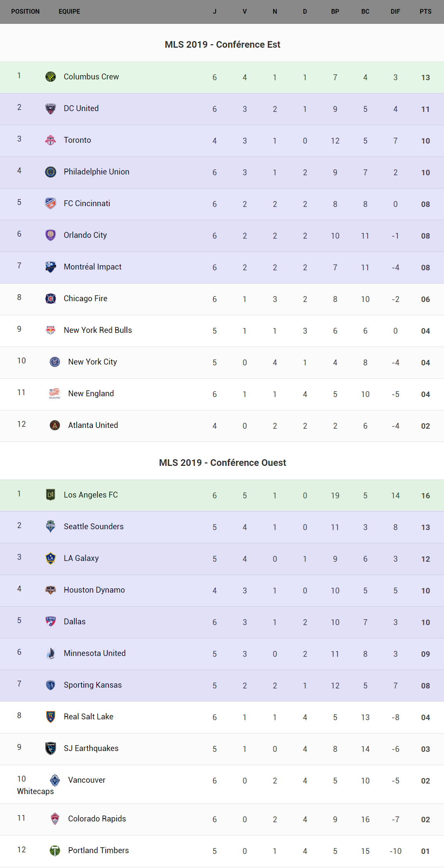
Task: Click the Orlando City purple crest
Action: coord(51,235)
